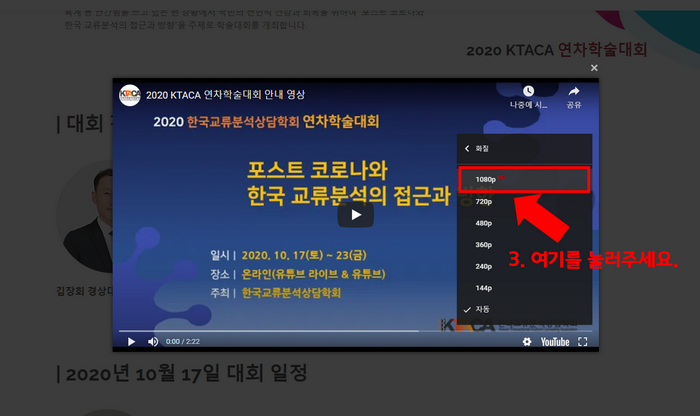Select 720p video quality
This screenshot has width=700, height=416.
click(525, 201)
